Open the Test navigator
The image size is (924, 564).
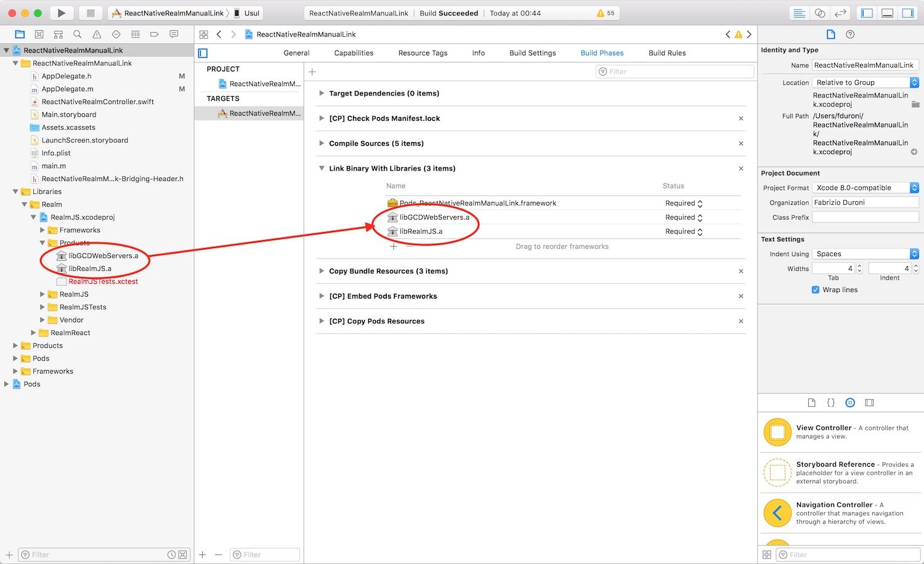click(116, 34)
